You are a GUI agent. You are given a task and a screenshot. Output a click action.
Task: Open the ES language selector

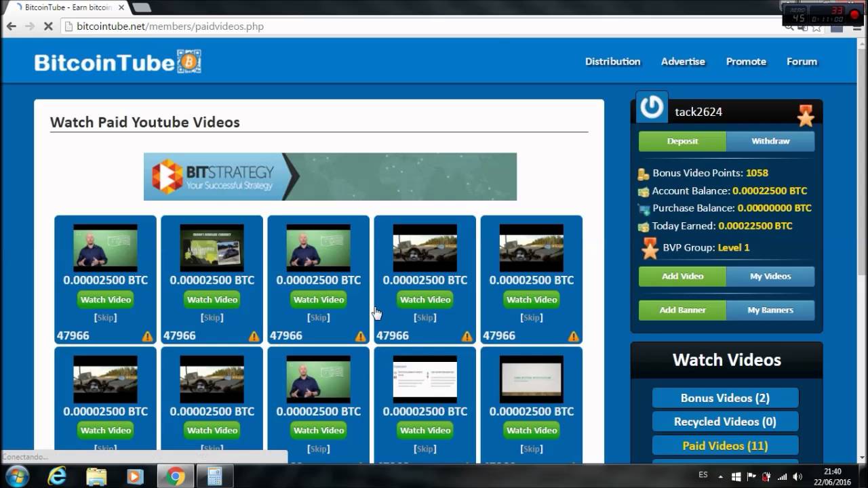pyautogui.click(x=703, y=476)
